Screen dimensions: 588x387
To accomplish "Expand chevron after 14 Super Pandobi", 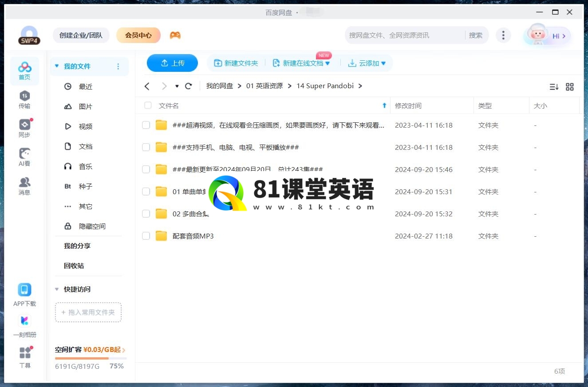I will (x=360, y=86).
